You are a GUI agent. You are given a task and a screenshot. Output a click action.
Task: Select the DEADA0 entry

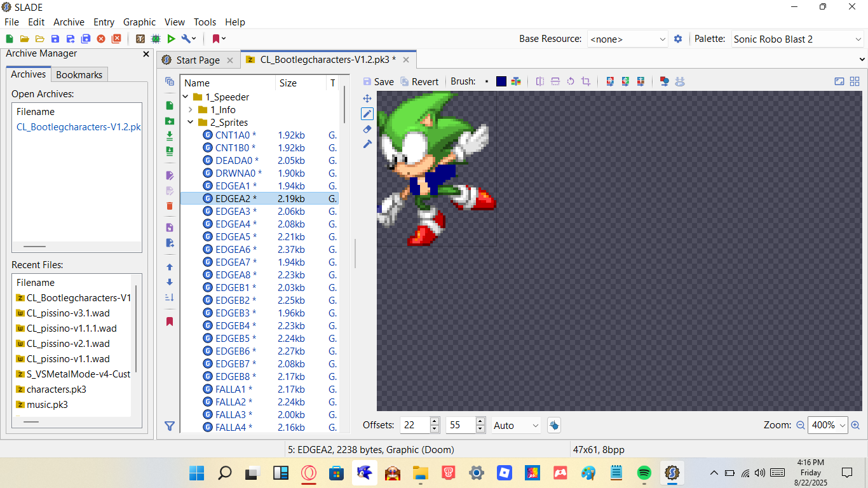coord(259,160)
